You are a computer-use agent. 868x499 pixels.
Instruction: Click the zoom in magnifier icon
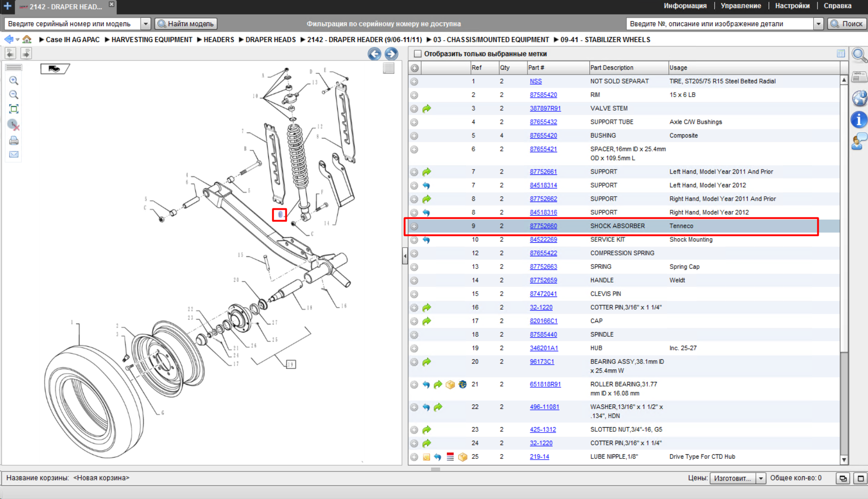coord(14,80)
